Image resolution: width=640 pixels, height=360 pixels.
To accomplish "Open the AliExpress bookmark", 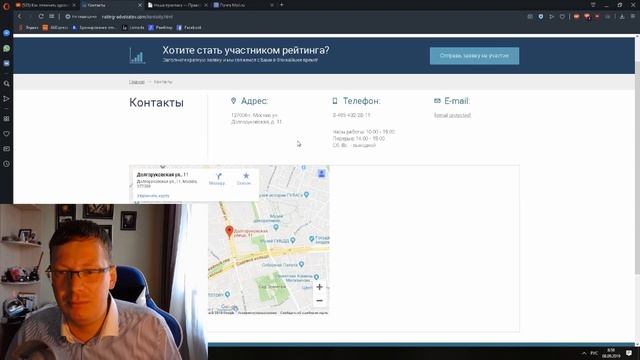I will click(56, 28).
